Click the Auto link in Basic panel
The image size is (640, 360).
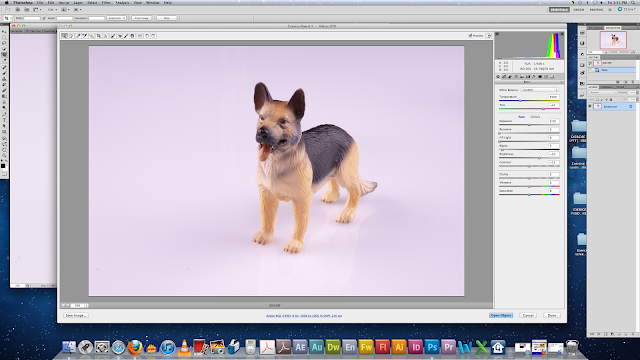[x=522, y=117]
